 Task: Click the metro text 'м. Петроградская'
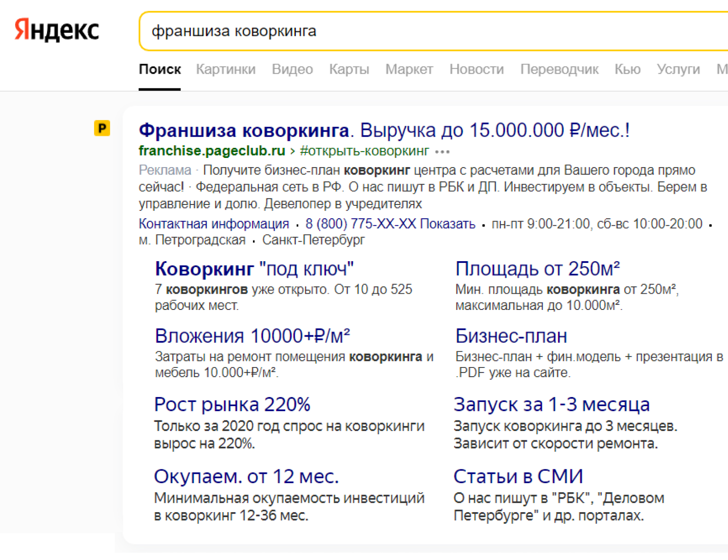pyautogui.click(x=192, y=240)
